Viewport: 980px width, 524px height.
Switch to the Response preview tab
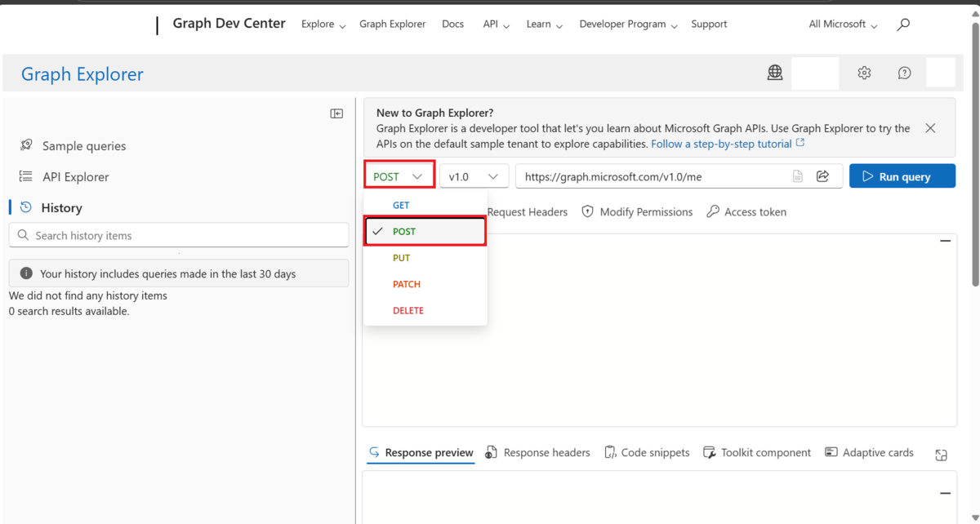pyautogui.click(x=421, y=452)
